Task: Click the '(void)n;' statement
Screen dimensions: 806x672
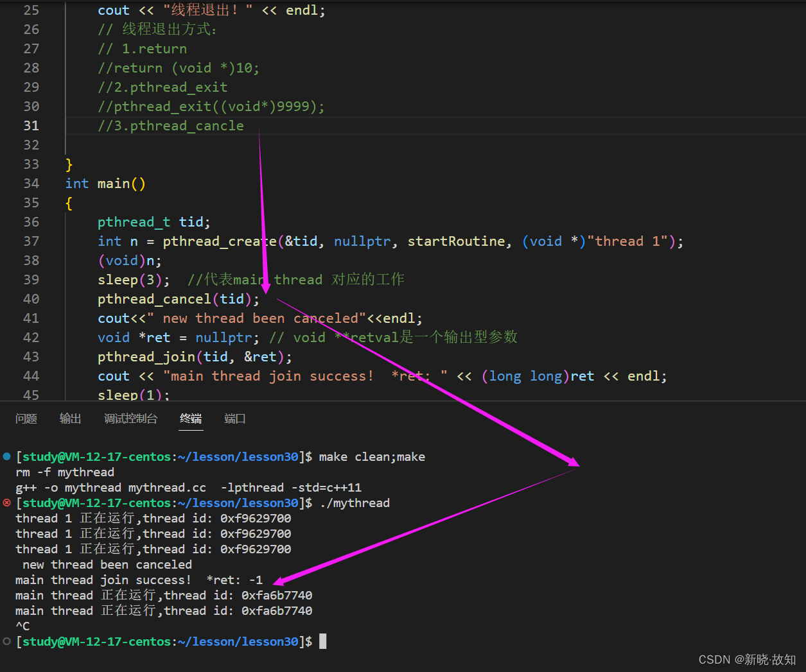Action: [130, 261]
